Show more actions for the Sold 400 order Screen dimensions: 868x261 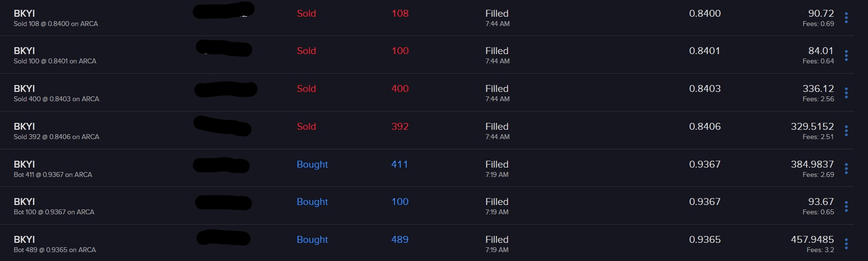[x=846, y=93]
